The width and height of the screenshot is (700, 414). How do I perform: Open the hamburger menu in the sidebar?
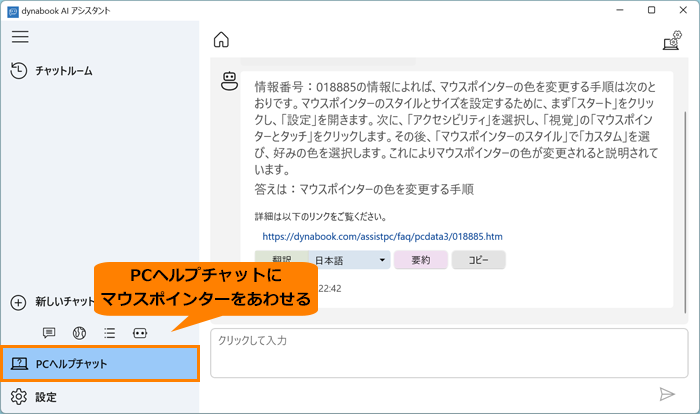(x=20, y=37)
